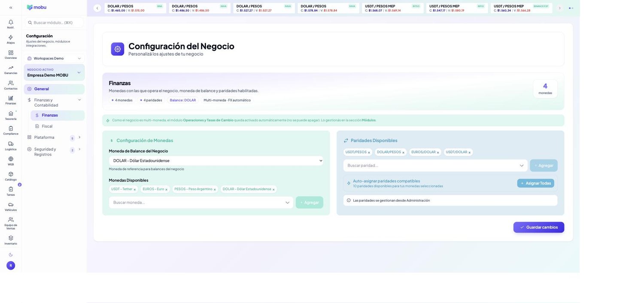Open Logística module icon
The height and width of the screenshot is (303, 644).
point(11,146)
